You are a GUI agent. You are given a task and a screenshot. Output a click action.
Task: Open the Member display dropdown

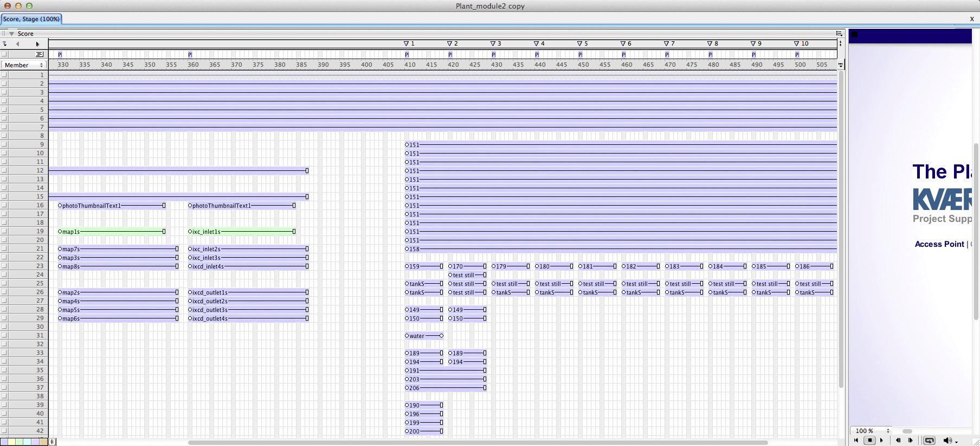coord(24,65)
